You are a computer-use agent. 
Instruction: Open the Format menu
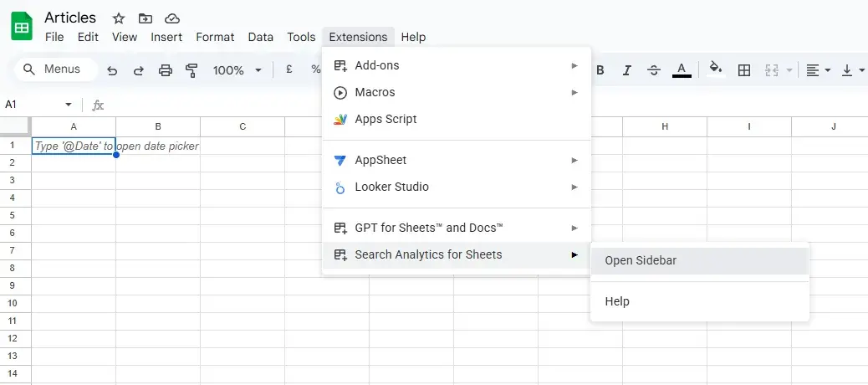[216, 37]
